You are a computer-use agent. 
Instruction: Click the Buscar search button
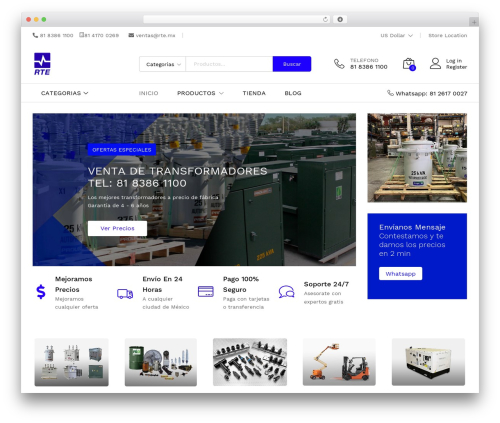click(x=292, y=64)
